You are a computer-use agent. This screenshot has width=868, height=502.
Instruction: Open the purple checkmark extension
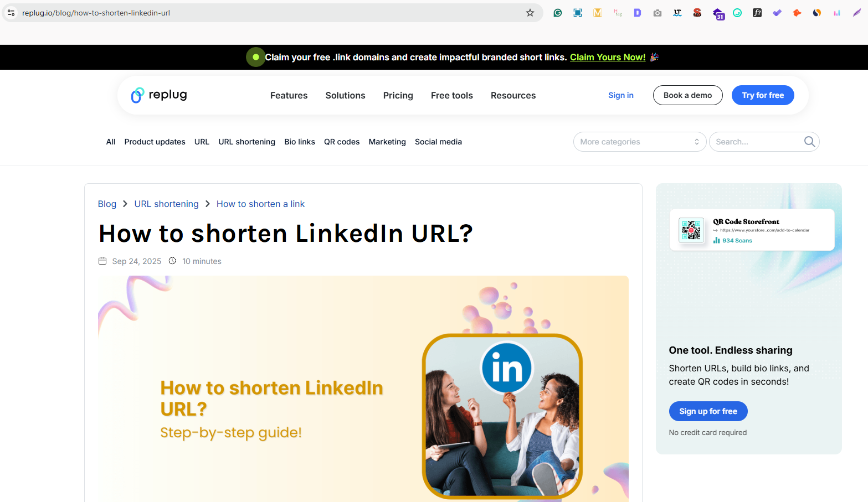777,12
